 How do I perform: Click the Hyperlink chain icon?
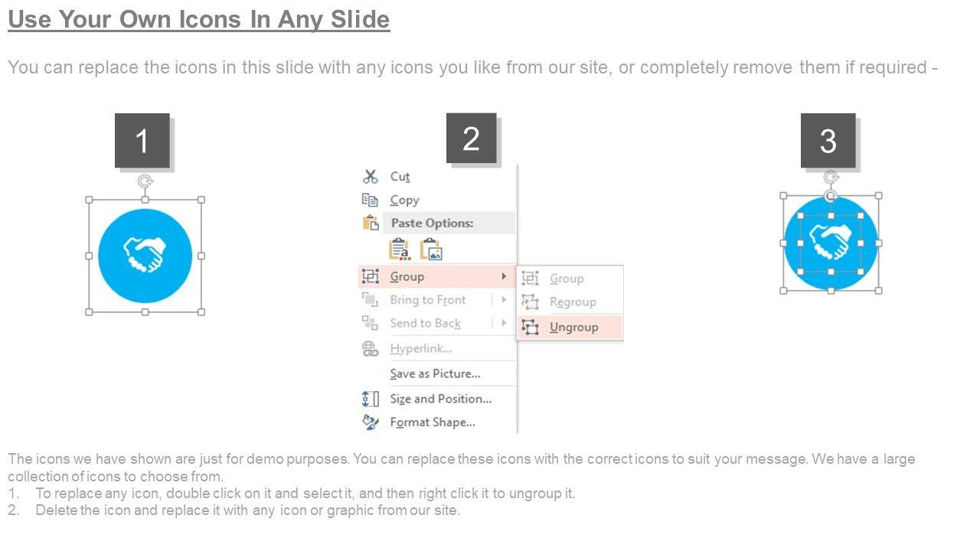tap(371, 349)
